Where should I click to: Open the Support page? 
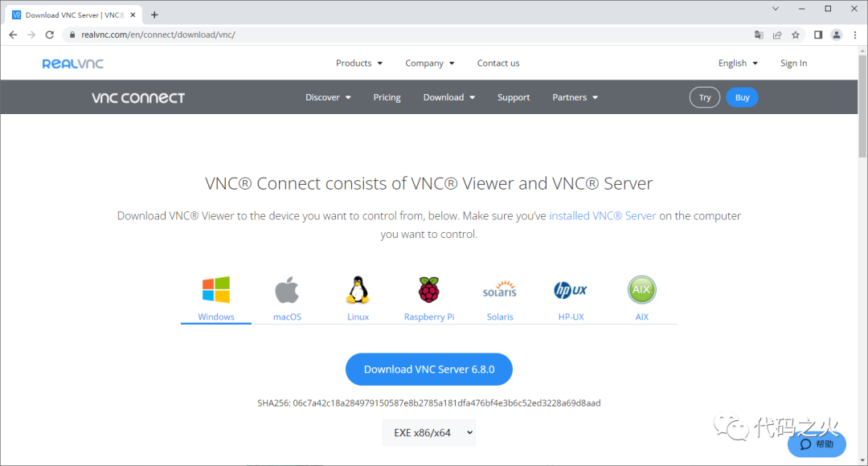coord(514,97)
